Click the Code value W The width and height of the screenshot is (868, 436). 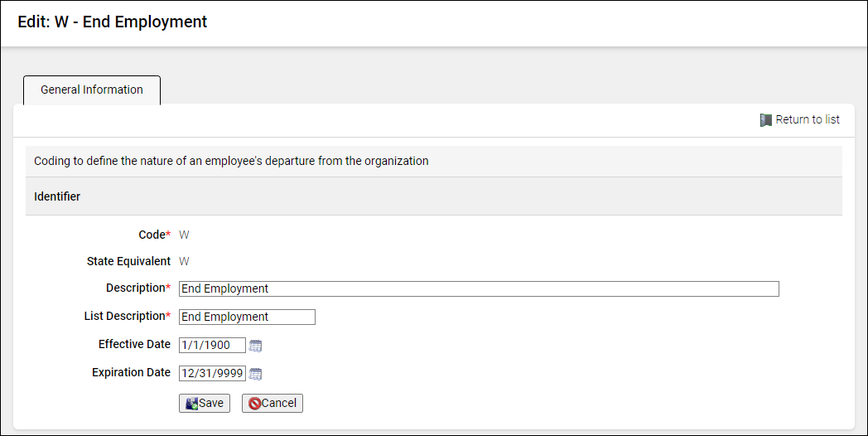(184, 235)
